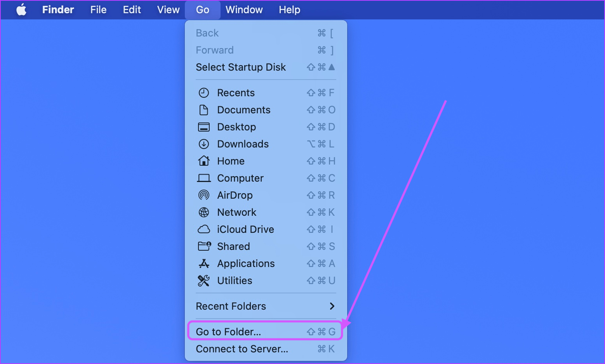Screen dimensions: 605x364
Task: Click the Documents page icon
Action: [204, 110]
